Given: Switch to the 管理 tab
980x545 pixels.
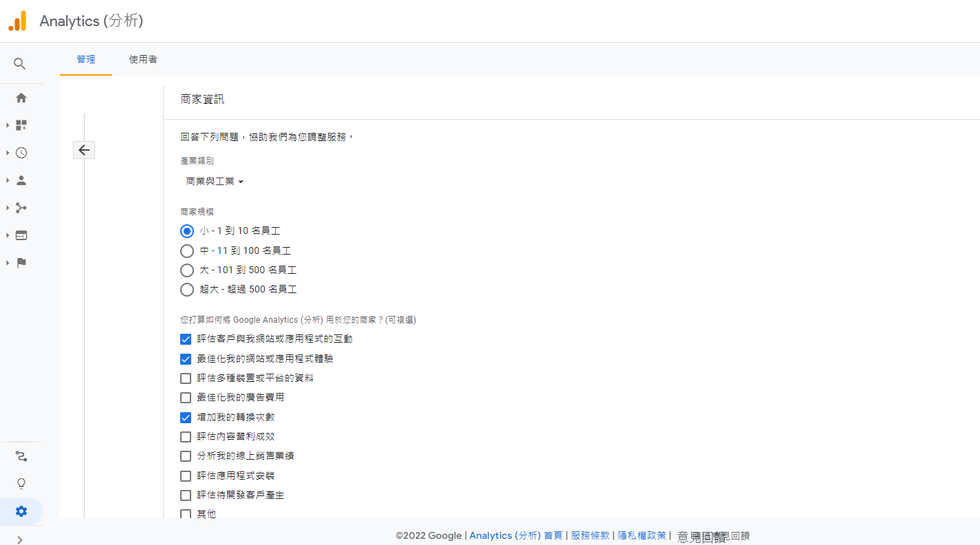Looking at the screenshot, I should click(86, 59).
